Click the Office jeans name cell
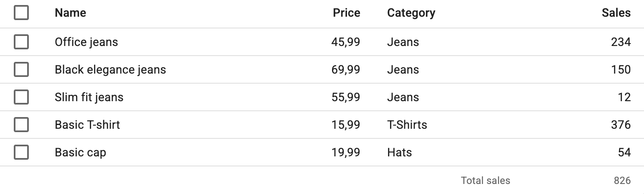644x194 pixels. [86, 42]
